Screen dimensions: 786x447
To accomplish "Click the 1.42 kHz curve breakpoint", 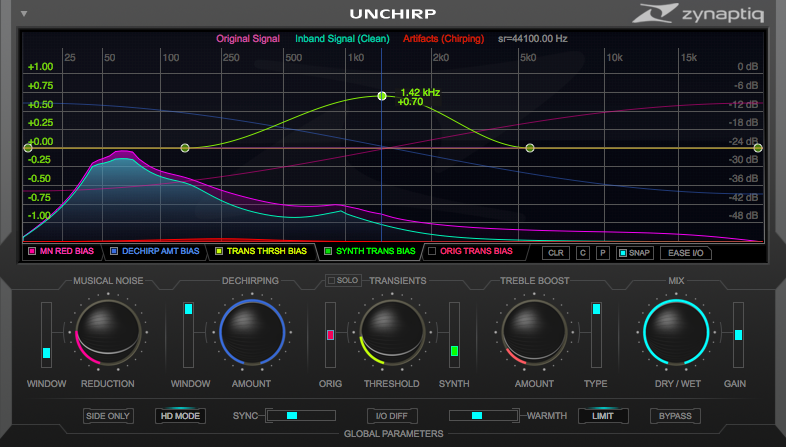I will (x=382, y=96).
